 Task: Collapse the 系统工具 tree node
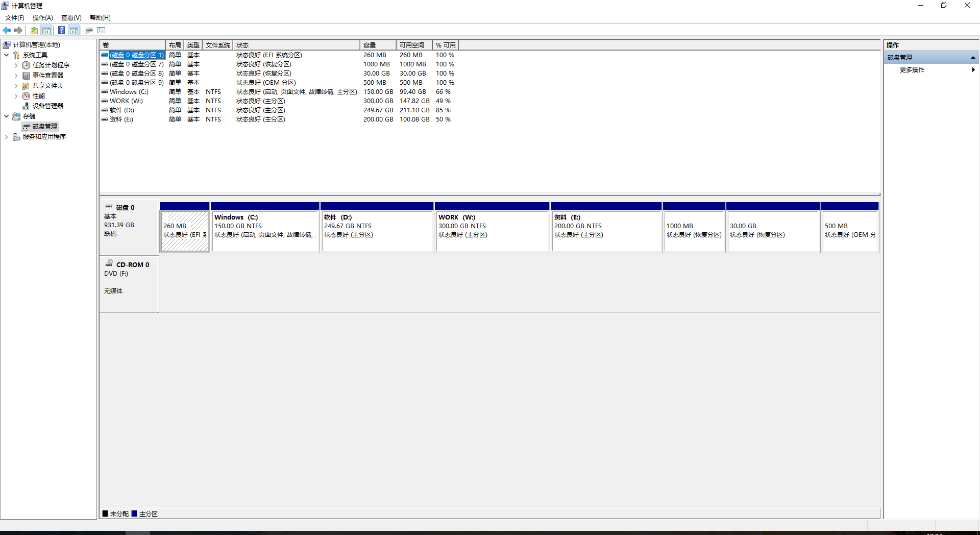pyautogui.click(x=7, y=55)
